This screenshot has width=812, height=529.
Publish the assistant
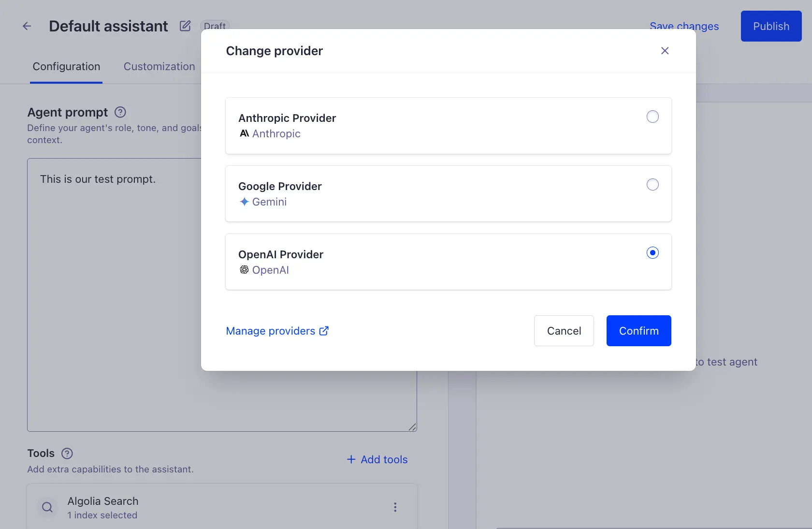pos(771,26)
